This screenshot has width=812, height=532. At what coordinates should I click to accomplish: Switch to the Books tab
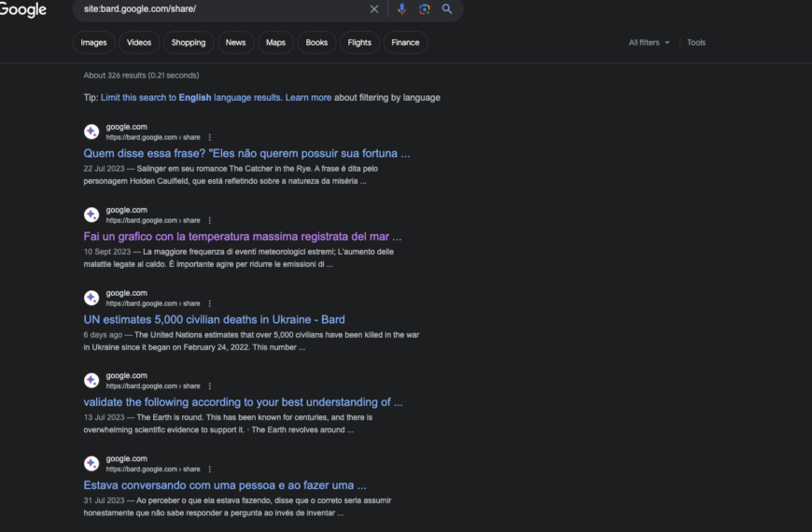coord(316,43)
